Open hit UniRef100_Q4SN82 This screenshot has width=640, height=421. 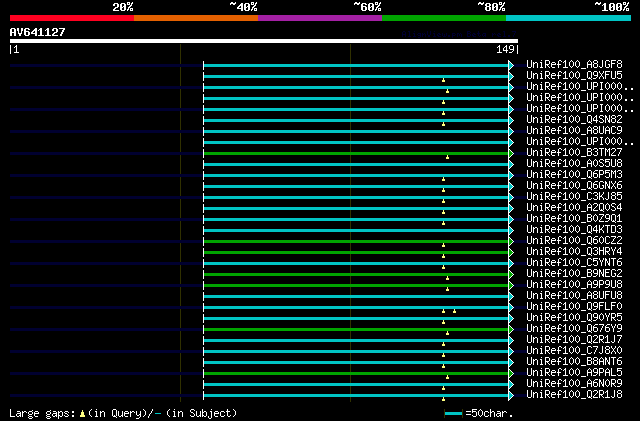[x=574, y=120]
